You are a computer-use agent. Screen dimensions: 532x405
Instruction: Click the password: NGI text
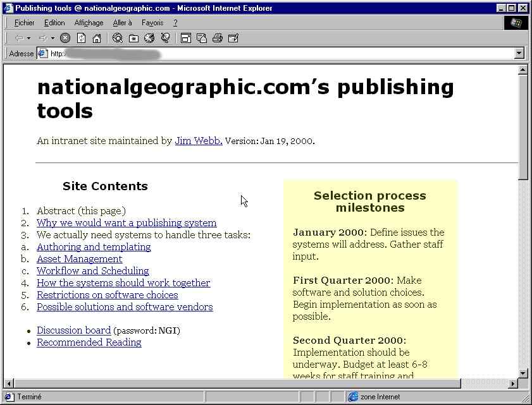pyautogui.click(x=147, y=330)
